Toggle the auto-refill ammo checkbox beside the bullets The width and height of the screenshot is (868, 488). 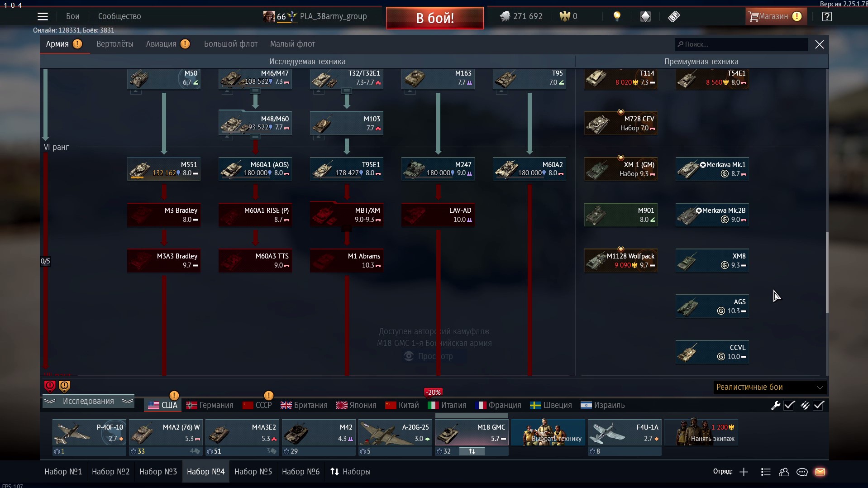click(819, 406)
